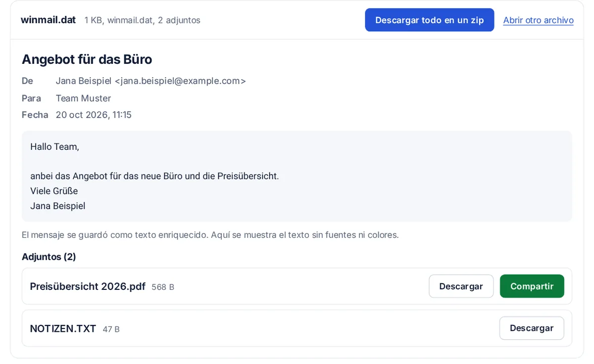Click the date '20 oct 2026, 11:15'
The height and width of the screenshot is (364, 594).
click(94, 115)
